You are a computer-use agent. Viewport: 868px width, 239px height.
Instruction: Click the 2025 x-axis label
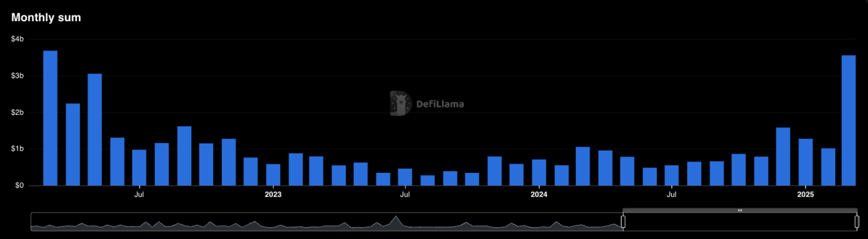[805, 195]
